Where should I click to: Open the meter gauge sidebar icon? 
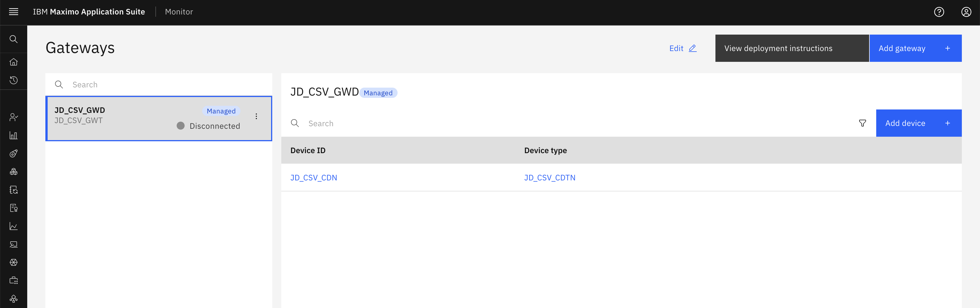point(14,153)
